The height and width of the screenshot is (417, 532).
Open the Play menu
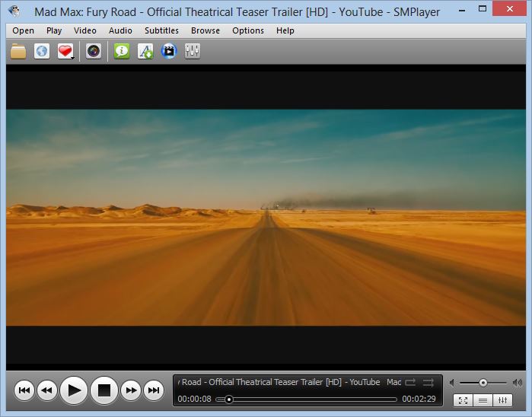(x=54, y=30)
